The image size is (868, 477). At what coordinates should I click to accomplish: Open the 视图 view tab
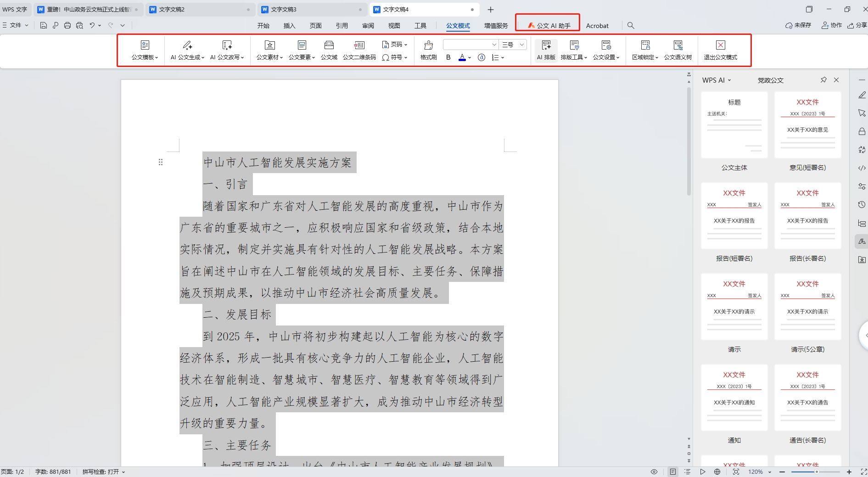(x=394, y=26)
